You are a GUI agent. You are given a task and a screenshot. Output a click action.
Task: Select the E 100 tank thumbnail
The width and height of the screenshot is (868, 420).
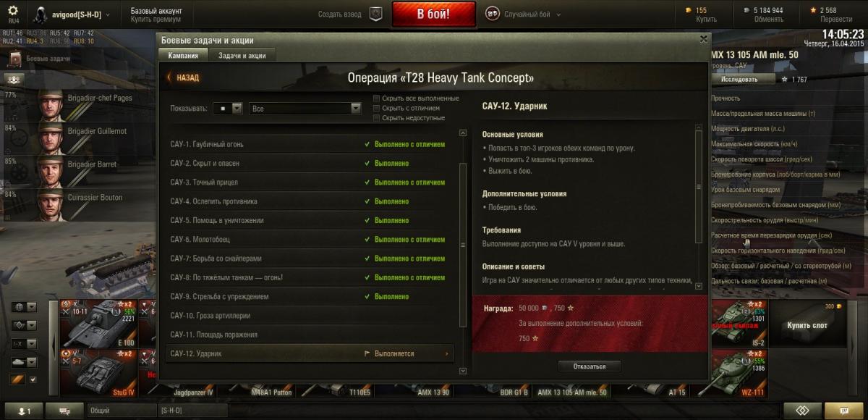pyautogui.click(x=98, y=322)
